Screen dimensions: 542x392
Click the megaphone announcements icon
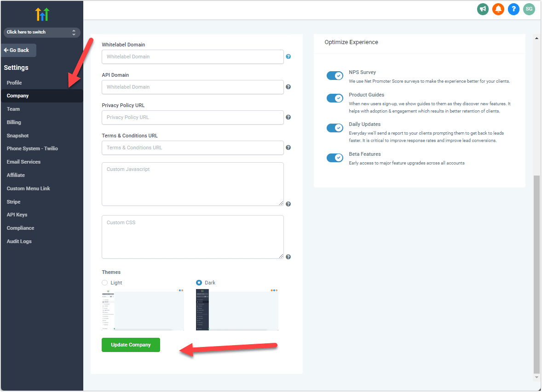483,9
